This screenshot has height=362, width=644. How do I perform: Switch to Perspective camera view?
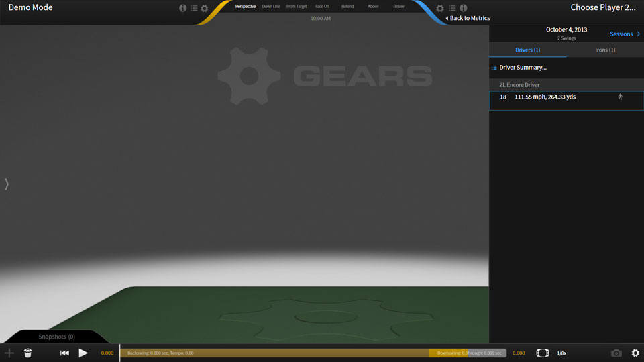click(246, 7)
